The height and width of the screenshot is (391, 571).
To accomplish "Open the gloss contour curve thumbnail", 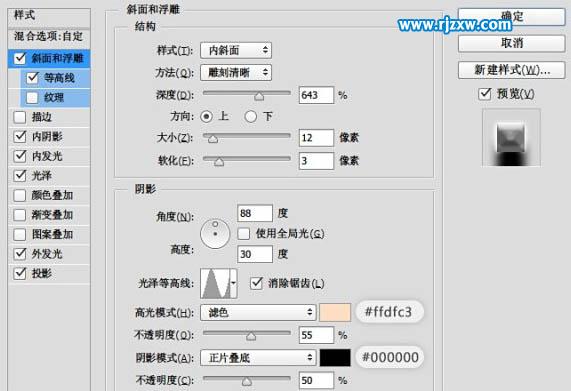I will click(x=216, y=284).
